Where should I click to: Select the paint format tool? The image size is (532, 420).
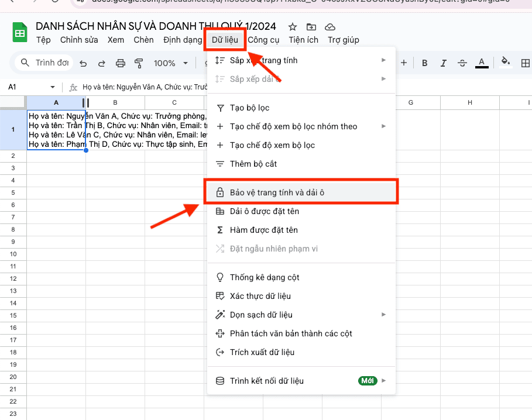[139, 63]
